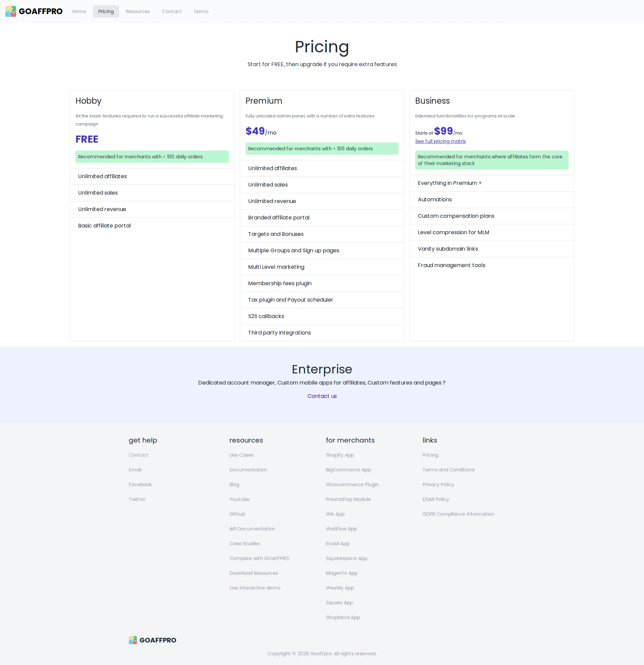Open the Shopify App link
Image resolution: width=644 pixels, height=665 pixels.
coord(339,455)
